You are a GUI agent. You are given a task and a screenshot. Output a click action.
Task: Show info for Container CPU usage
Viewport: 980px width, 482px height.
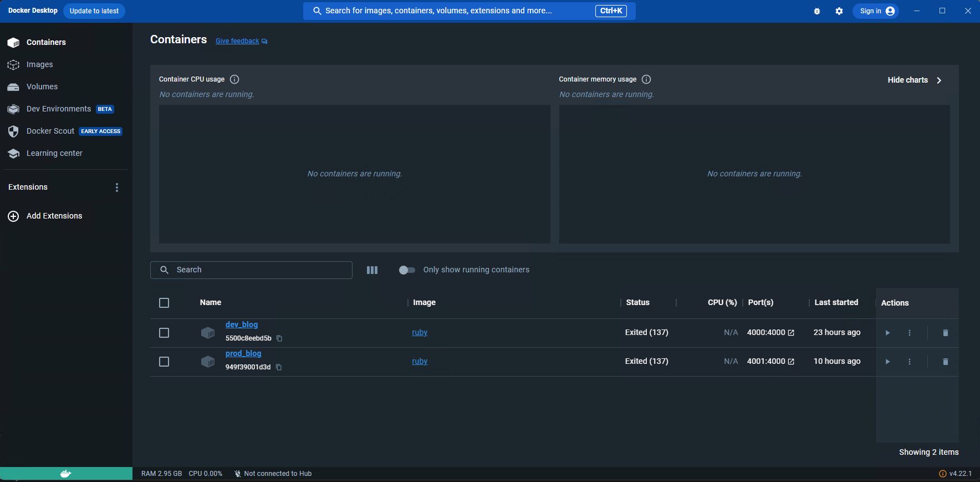[x=234, y=79]
